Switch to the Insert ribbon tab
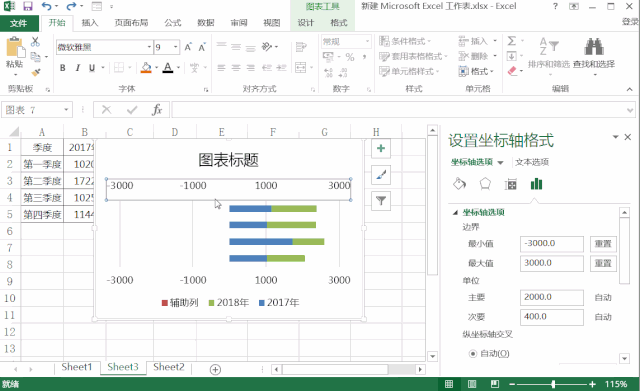The height and width of the screenshot is (391, 640). pos(90,23)
